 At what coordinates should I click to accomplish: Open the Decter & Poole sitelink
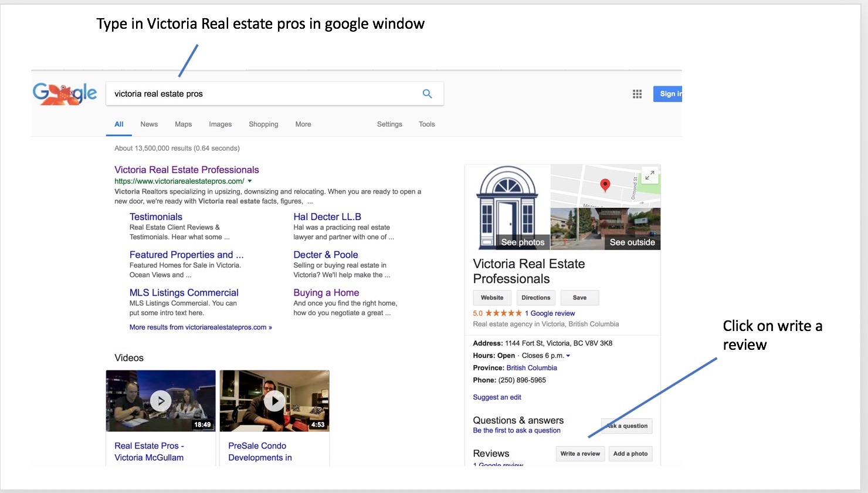[325, 255]
